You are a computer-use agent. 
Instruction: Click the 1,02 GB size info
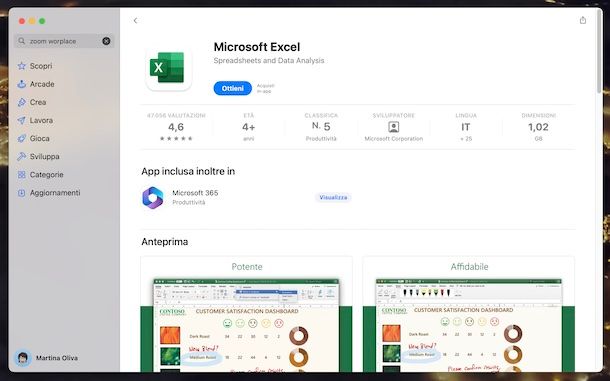click(x=538, y=127)
